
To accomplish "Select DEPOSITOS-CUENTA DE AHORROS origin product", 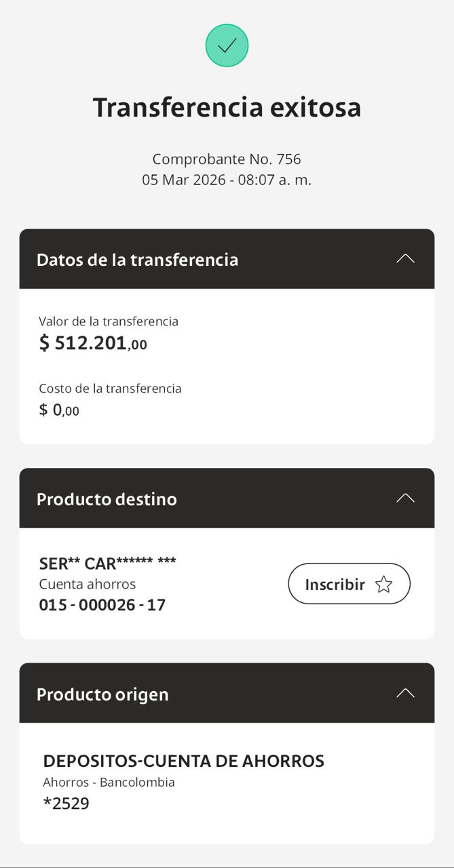I will click(183, 761).
